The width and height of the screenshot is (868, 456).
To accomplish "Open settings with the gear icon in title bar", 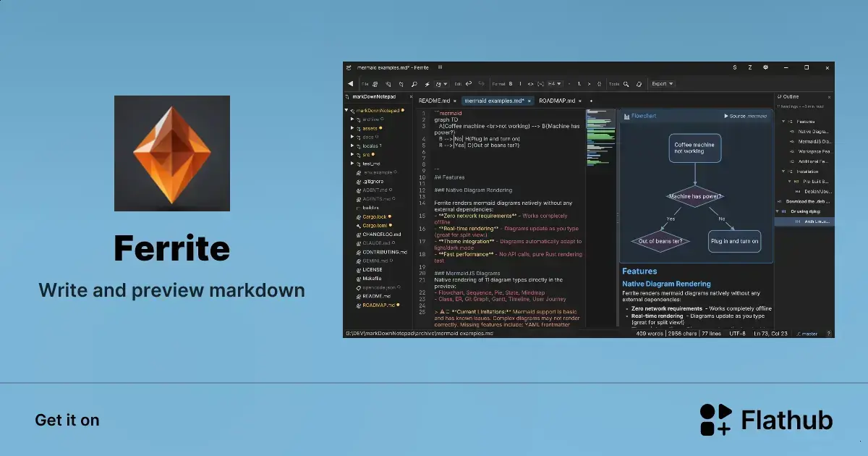I will click(765, 67).
